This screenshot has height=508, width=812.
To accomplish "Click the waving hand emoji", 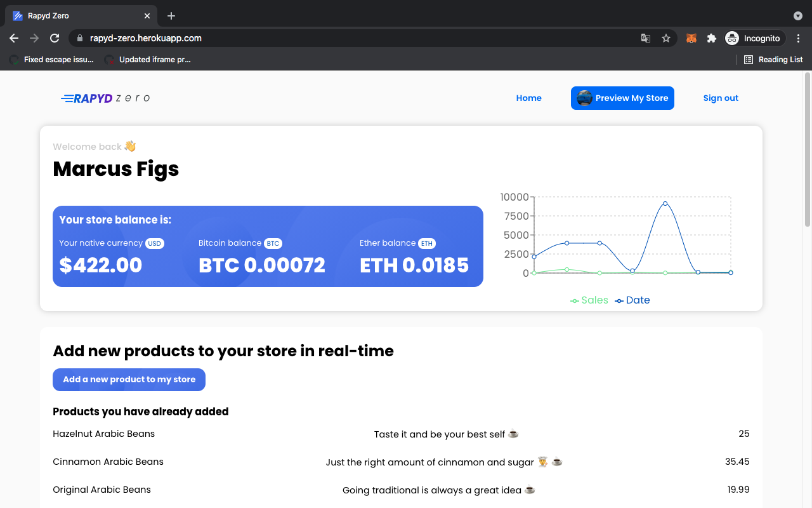I will point(130,146).
